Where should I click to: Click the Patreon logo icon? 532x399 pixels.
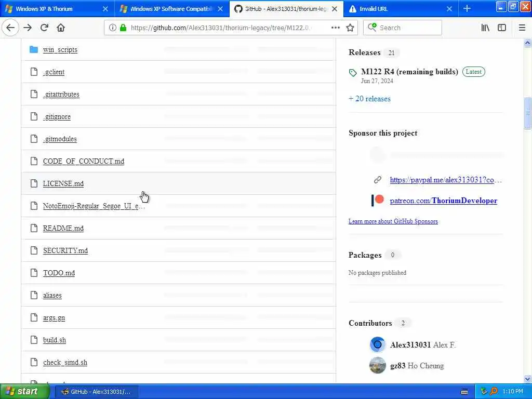[378, 200]
